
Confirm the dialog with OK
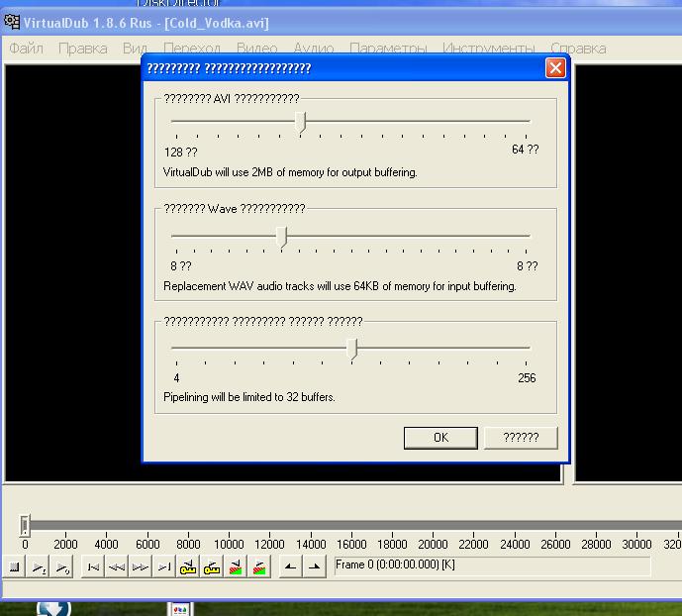point(440,438)
